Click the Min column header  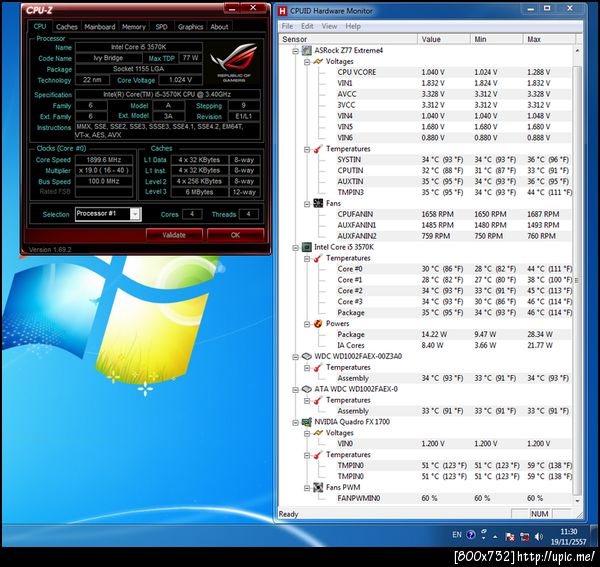(x=497, y=39)
